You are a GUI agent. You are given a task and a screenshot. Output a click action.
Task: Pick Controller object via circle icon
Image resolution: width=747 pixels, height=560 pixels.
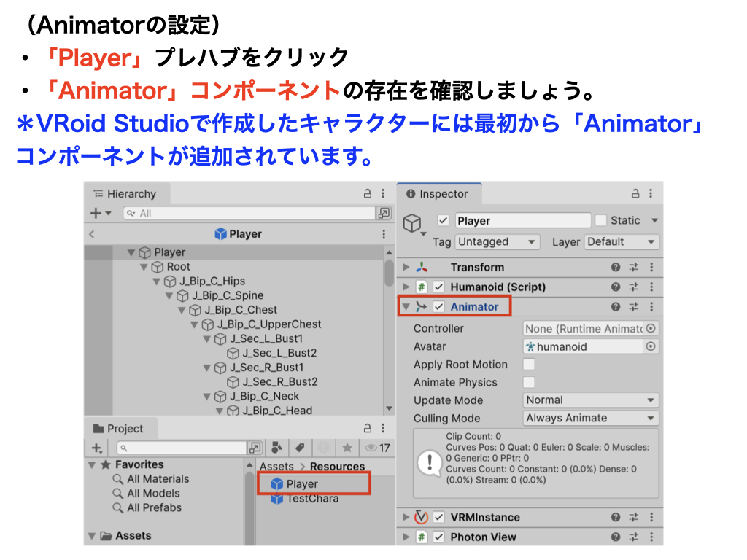[651, 329]
